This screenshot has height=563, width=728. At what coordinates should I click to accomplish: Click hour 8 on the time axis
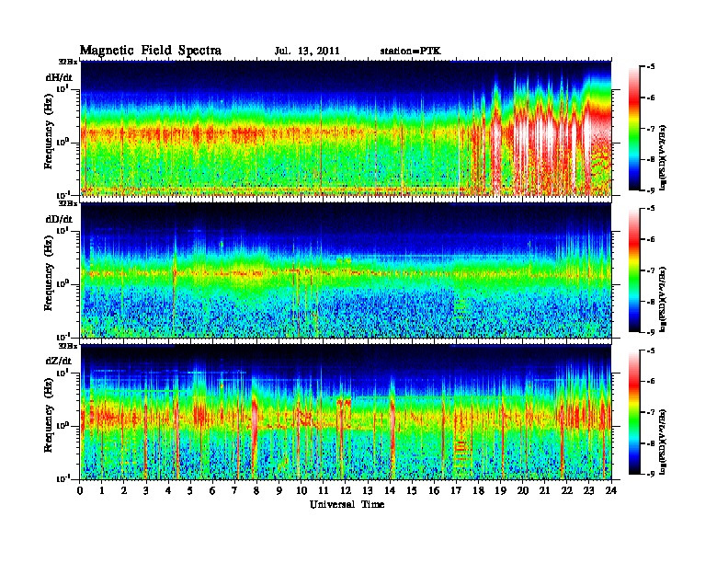click(256, 491)
